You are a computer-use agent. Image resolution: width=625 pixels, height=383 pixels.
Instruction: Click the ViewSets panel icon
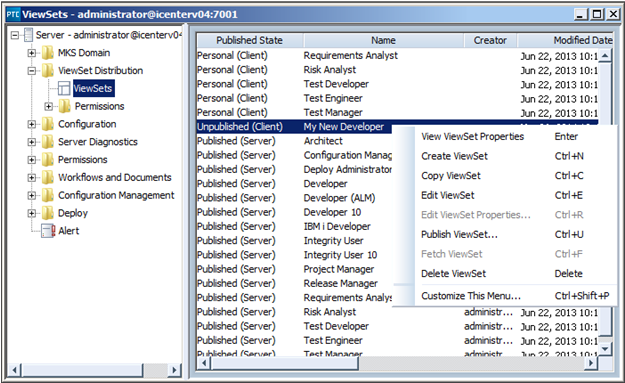(64, 88)
